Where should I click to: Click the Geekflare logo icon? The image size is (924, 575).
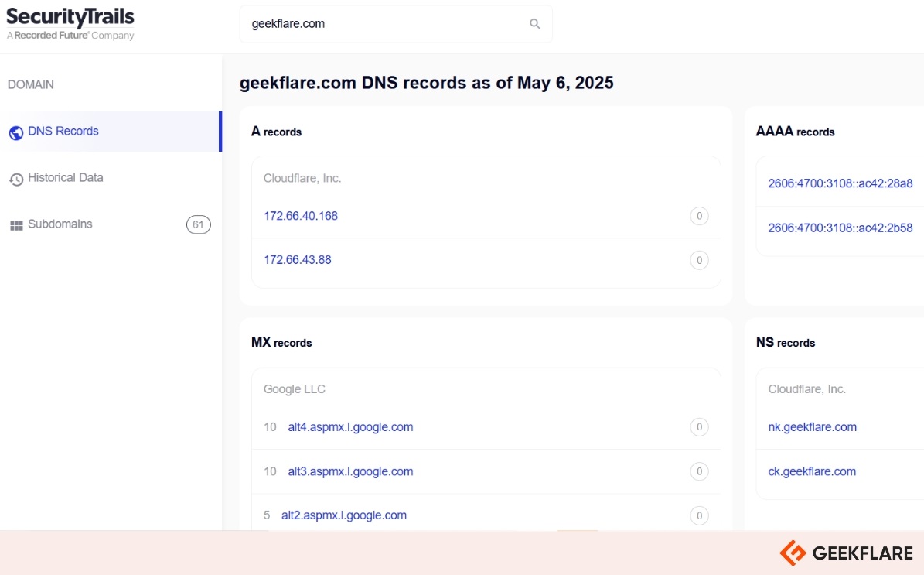[793, 553]
